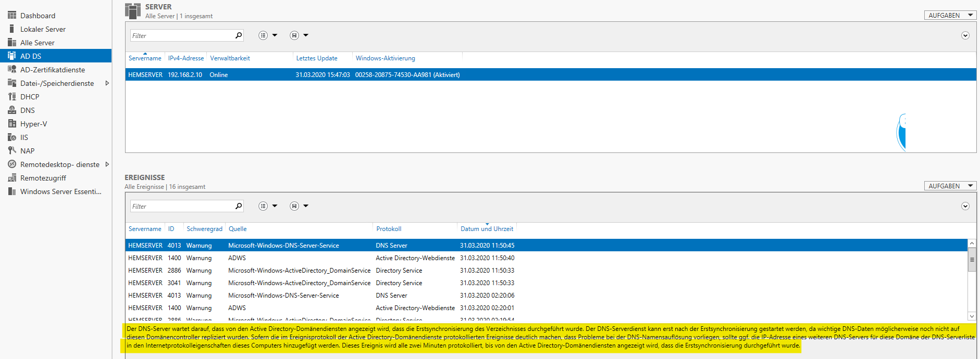980x359 pixels.
Task: Click the Windows Server Essentials icon
Action: point(12,191)
